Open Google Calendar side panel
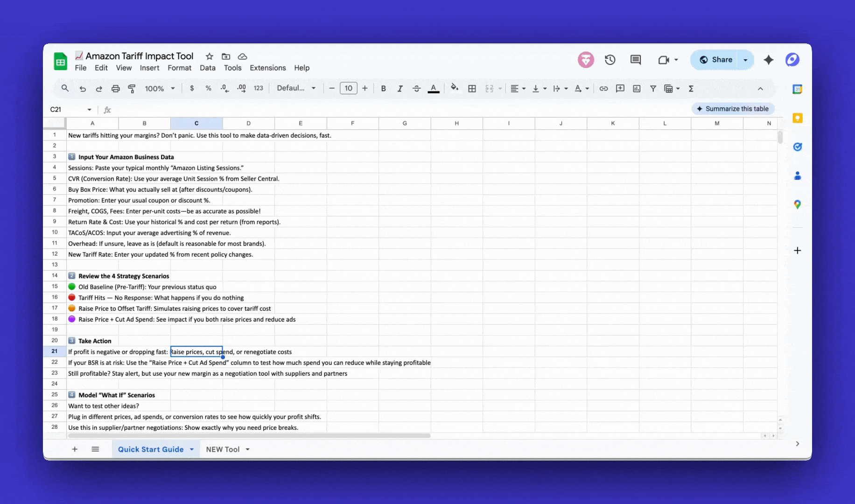This screenshot has height=504, width=855. pyautogui.click(x=798, y=89)
